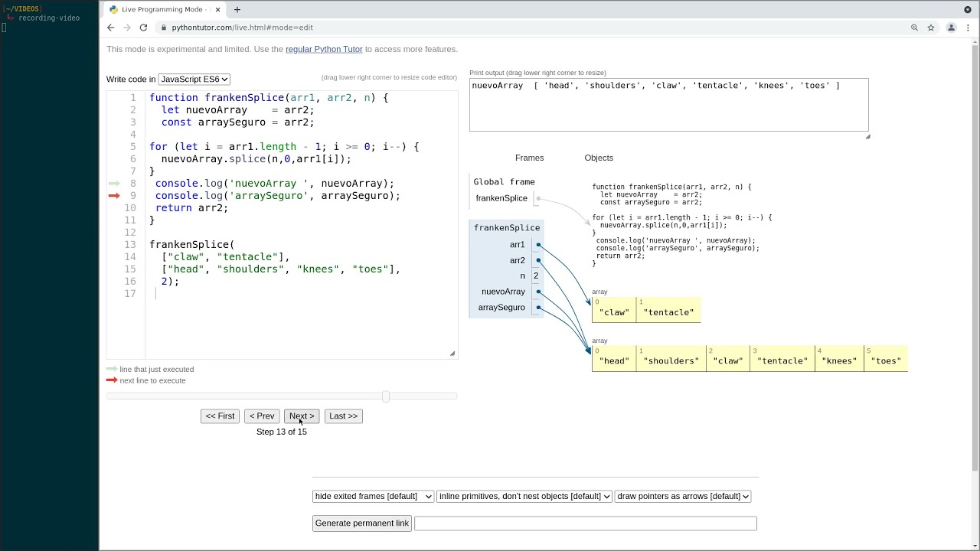Click the Step 13 of 15 label

[x=282, y=432]
